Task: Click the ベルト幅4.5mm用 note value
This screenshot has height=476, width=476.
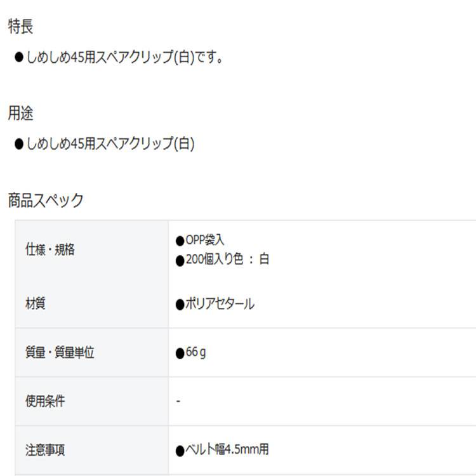Action: tap(227, 450)
